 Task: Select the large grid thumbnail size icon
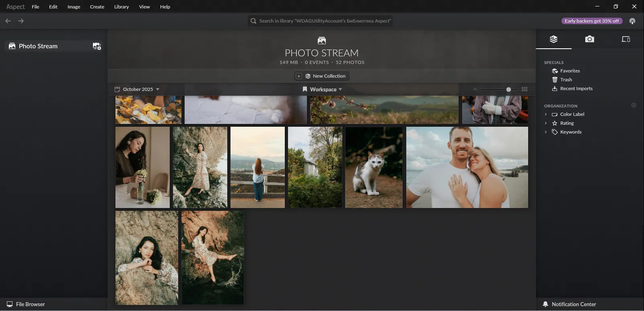tap(524, 89)
